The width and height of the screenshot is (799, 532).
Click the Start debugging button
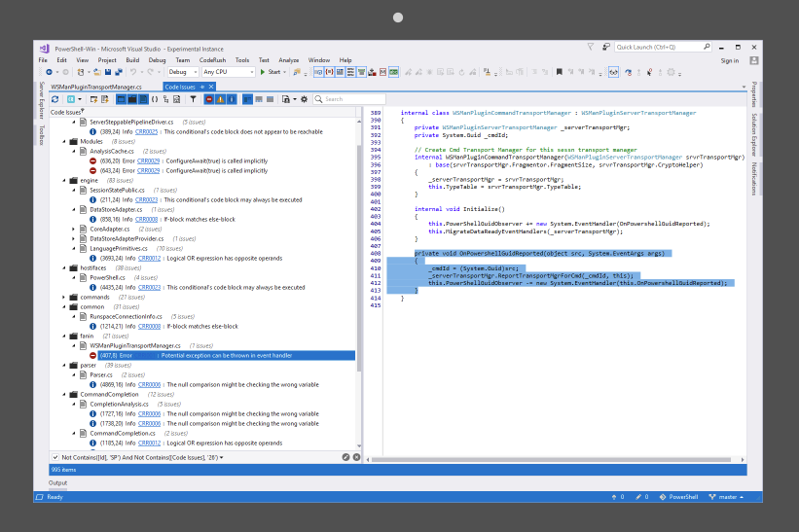[271, 72]
